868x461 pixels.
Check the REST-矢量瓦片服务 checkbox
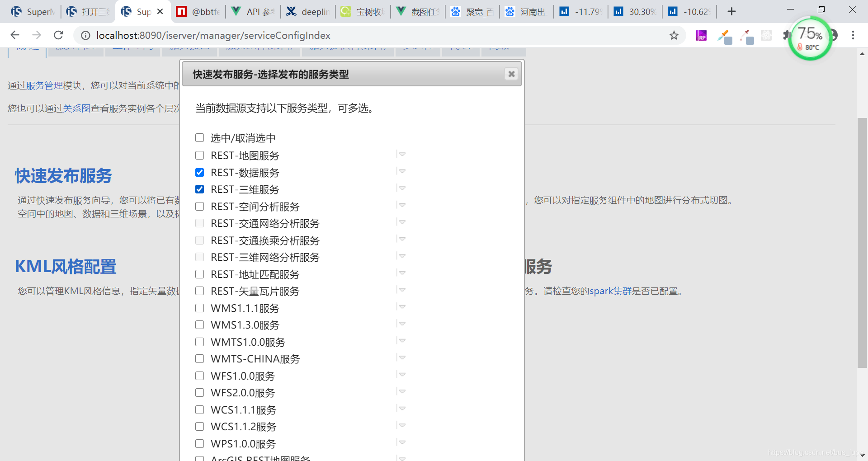(x=199, y=291)
